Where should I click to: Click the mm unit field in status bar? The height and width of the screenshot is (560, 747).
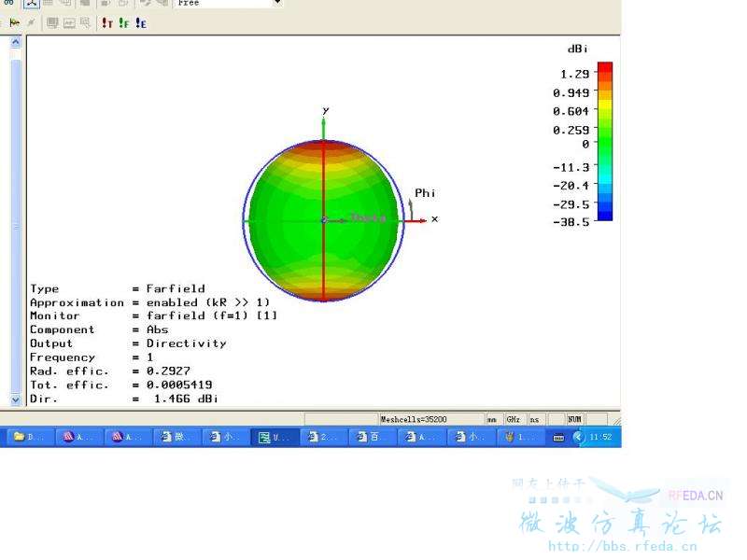492,420
